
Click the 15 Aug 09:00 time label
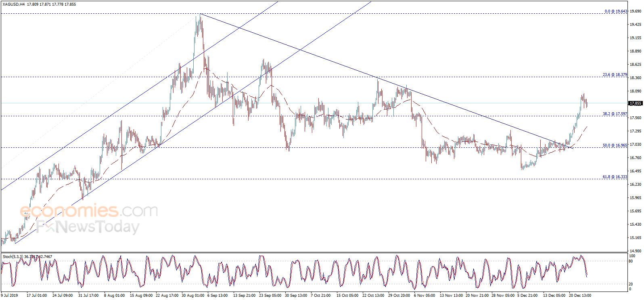click(x=141, y=296)
